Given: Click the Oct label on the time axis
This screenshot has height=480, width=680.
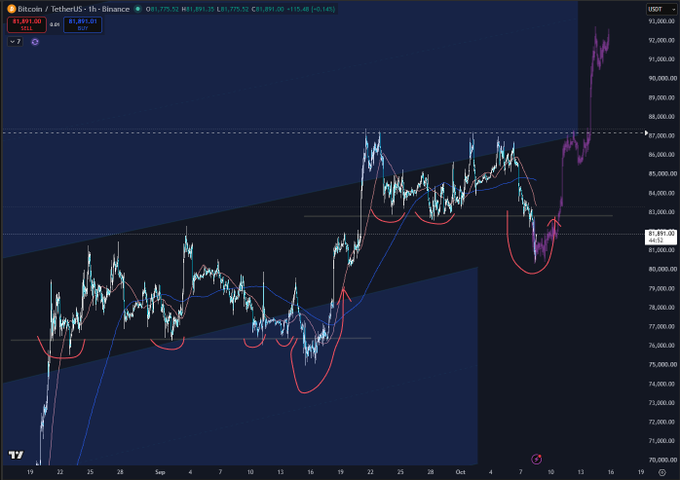Looking at the screenshot, I should pos(461,472).
